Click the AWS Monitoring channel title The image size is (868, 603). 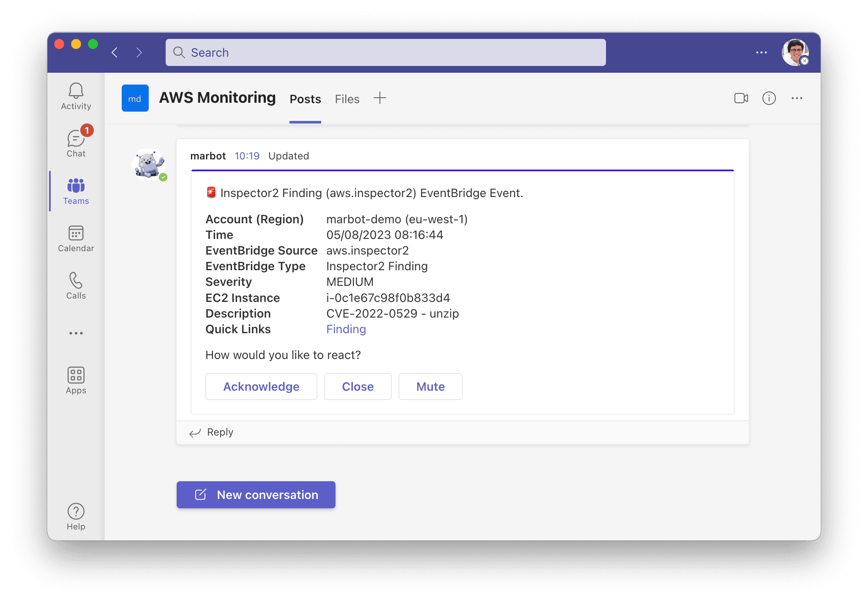[x=217, y=98]
